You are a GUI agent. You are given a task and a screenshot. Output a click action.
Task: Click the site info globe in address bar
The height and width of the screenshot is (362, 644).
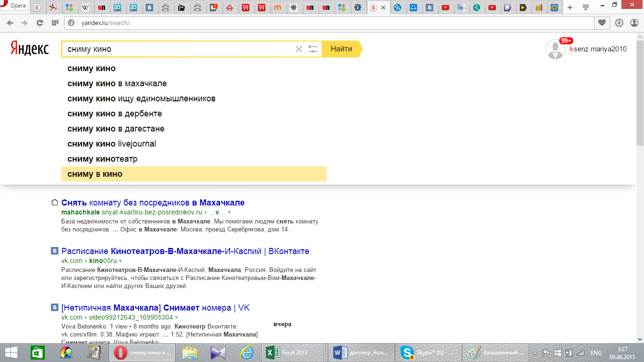[72, 23]
